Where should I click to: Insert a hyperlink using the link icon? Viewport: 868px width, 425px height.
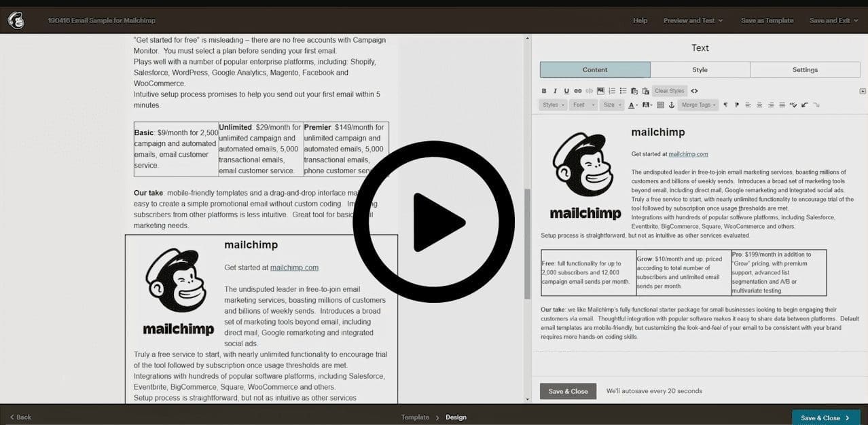(578, 90)
